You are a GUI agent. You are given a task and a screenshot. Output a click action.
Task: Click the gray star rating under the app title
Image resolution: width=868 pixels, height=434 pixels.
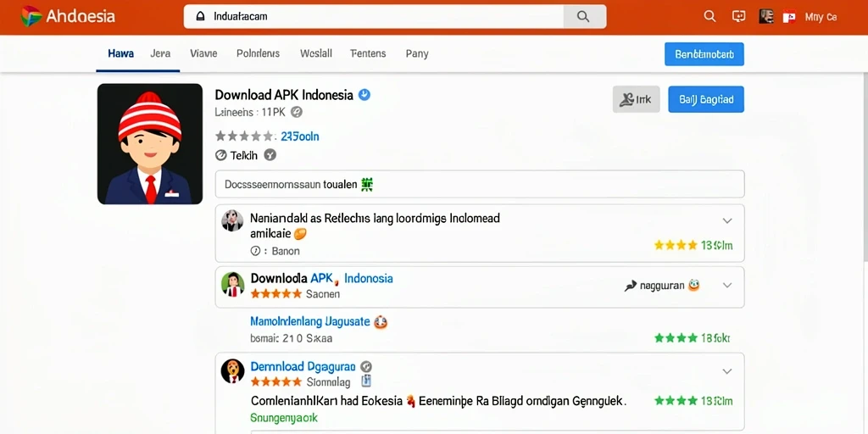pos(245,136)
